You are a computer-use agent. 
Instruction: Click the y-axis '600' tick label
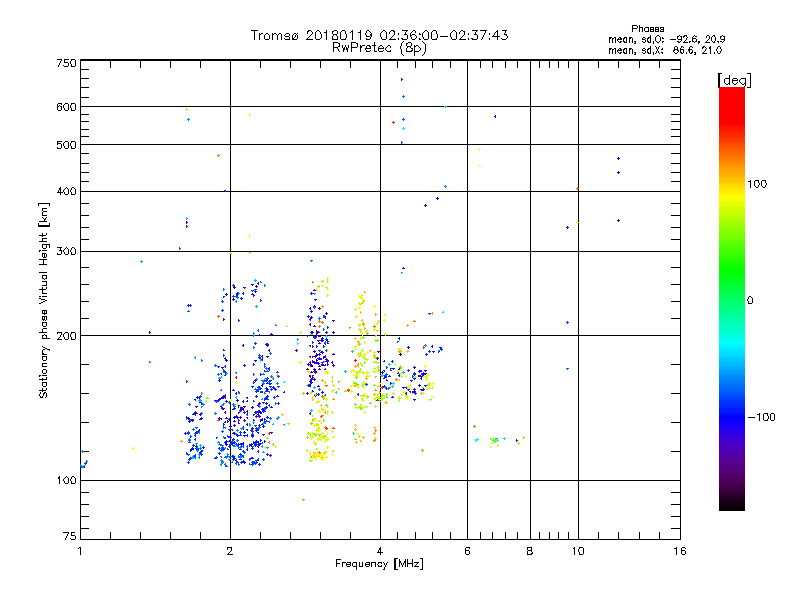point(67,107)
